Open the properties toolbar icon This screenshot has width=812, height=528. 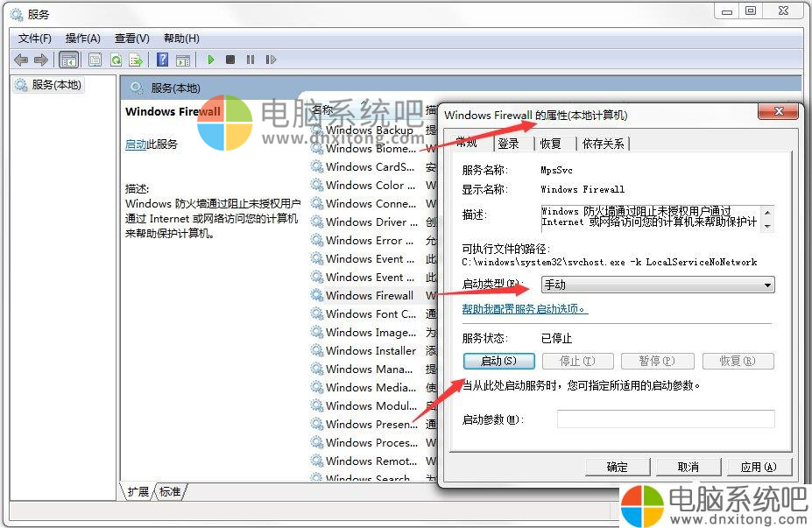(x=95, y=60)
